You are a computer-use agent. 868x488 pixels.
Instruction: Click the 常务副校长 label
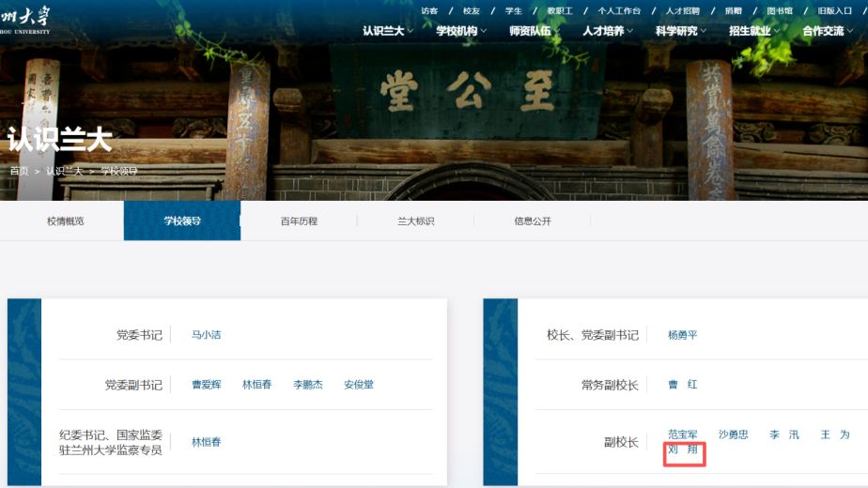(x=610, y=385)
